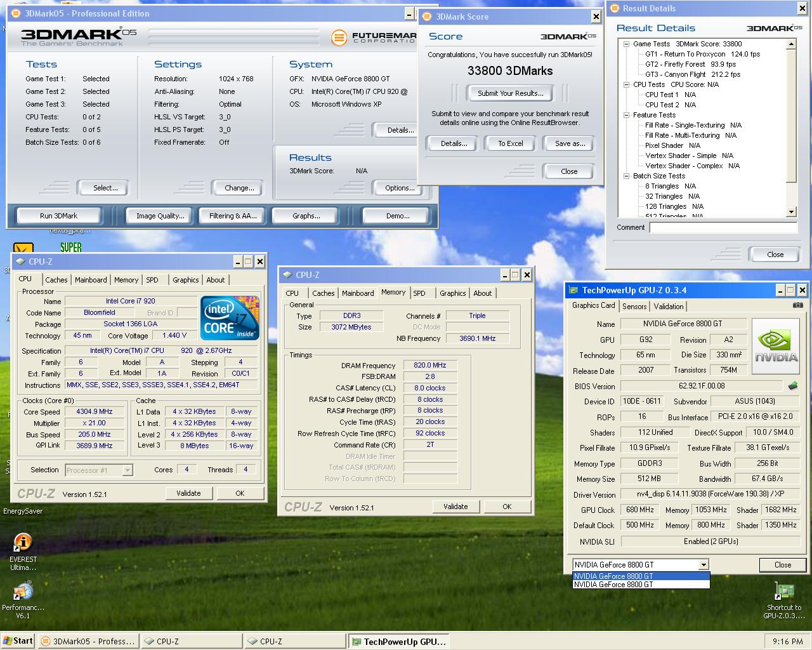Click into the Comment input field

coord(723,227)
